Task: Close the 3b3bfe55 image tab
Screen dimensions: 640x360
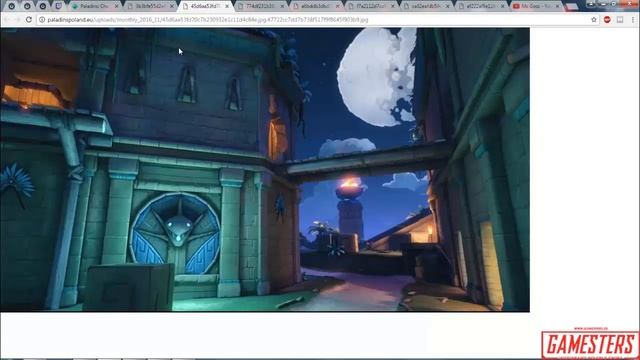Action: tap(172, 7)
